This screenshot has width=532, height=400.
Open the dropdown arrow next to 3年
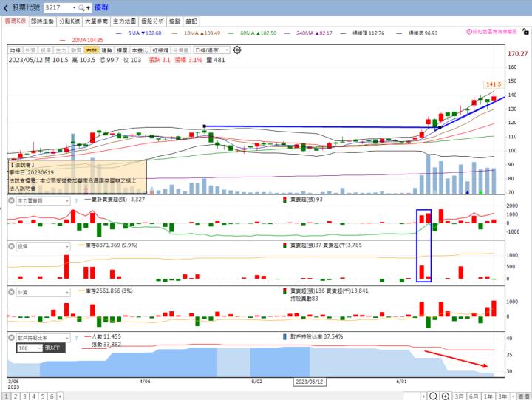click(513, 396)
